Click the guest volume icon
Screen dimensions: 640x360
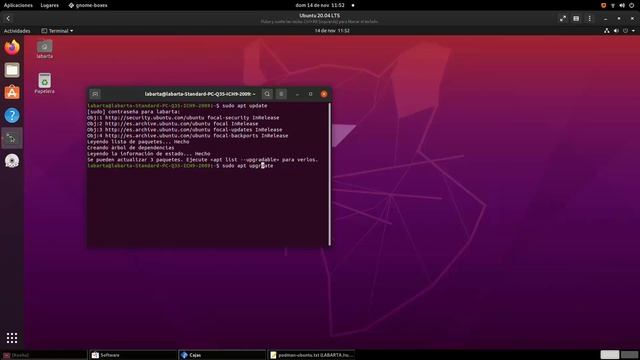point(616,31)
